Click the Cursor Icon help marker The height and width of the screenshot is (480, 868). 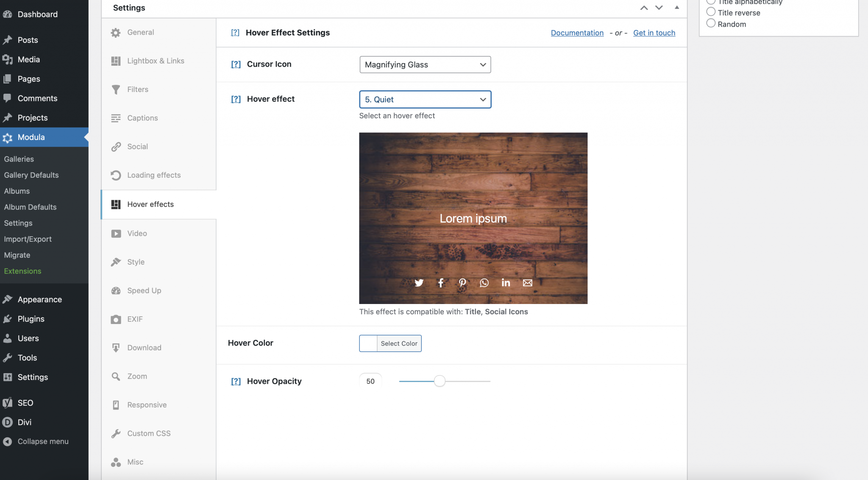tap(236, 64)
